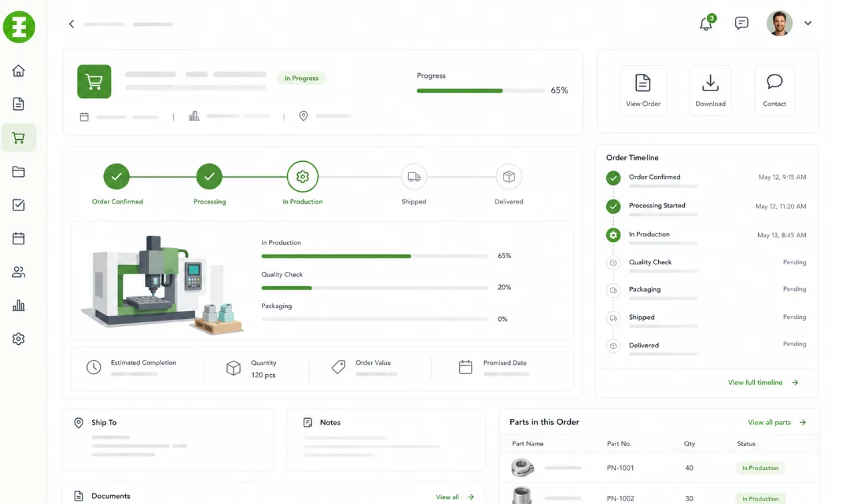850x504 pixels.
Task: Click the Documents file icon
Action: (79, 496)
